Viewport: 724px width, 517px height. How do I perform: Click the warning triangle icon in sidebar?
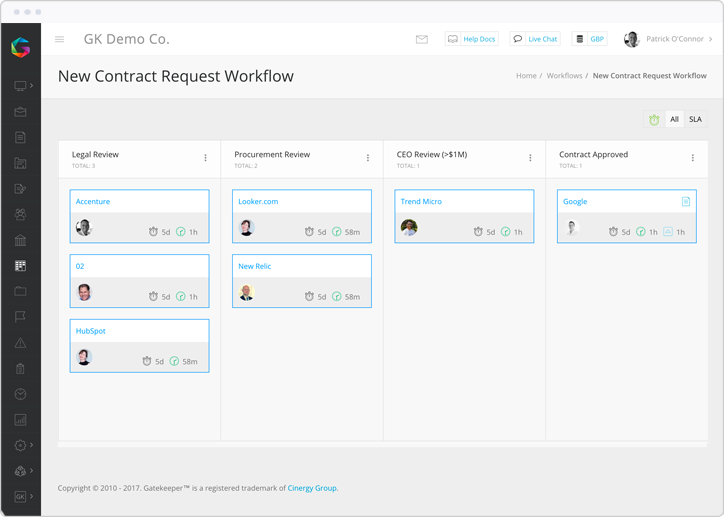click(x=20, y=343)
